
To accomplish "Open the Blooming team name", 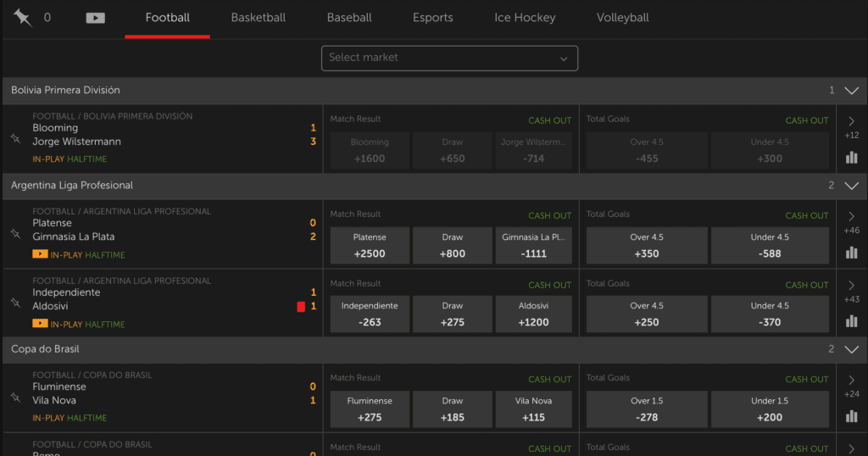I will tap(55, 128).
